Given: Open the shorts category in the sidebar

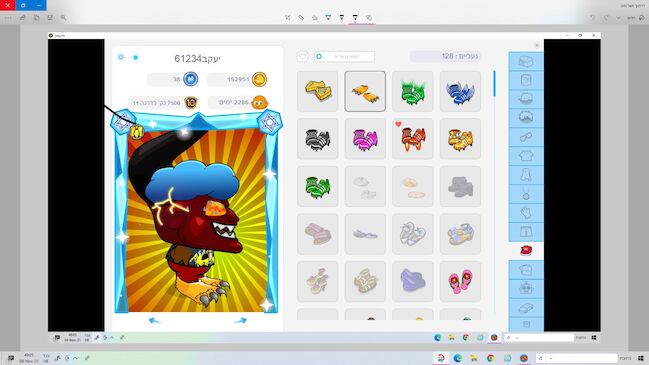Looking at the screenshot, I should (526, 232).
